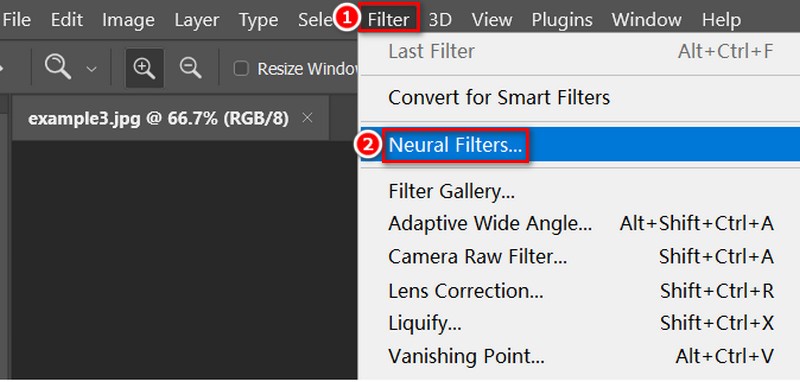
Task: Open the Edit menu
Action: (67, 20)
